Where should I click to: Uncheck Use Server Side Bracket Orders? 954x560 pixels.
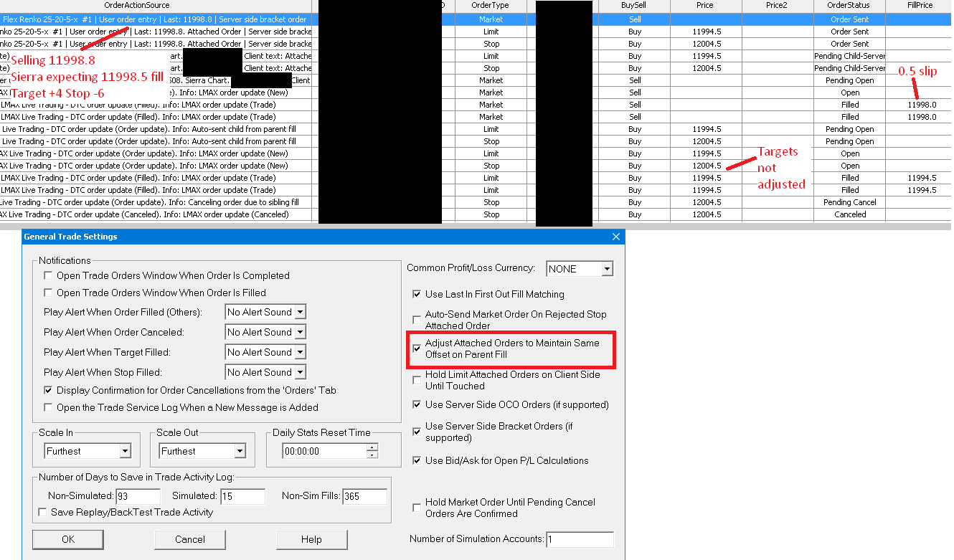pyautogui.click(x=417, y=432)
